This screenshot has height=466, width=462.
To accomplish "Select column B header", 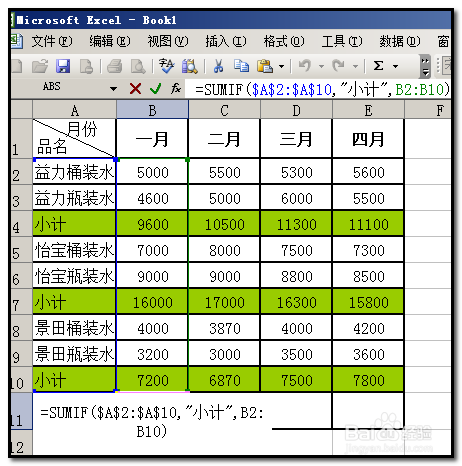I will click(152, 110).
